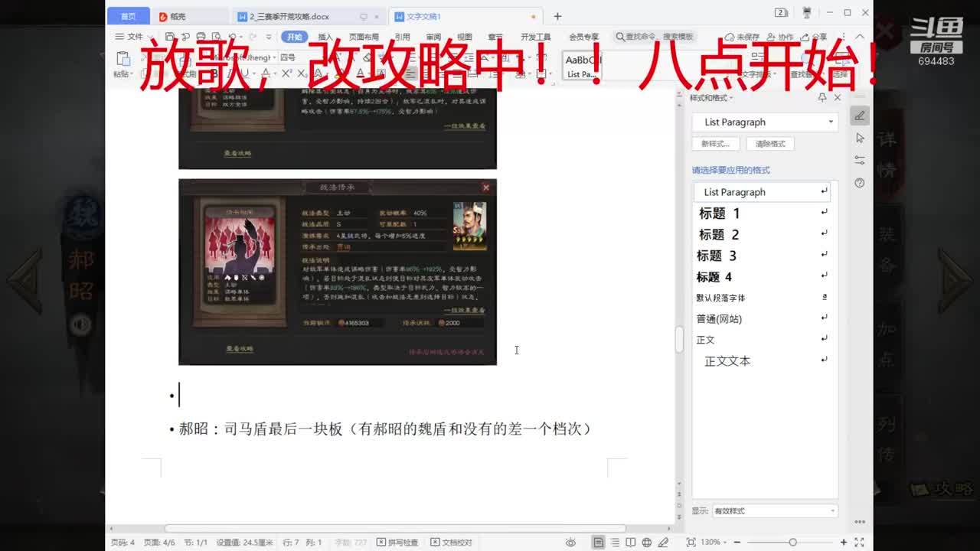This screenshot has width=980, height=551.
Task: Open the help question-mark sidebar icon
Action: pyautogui.click(x=860, y=183)
